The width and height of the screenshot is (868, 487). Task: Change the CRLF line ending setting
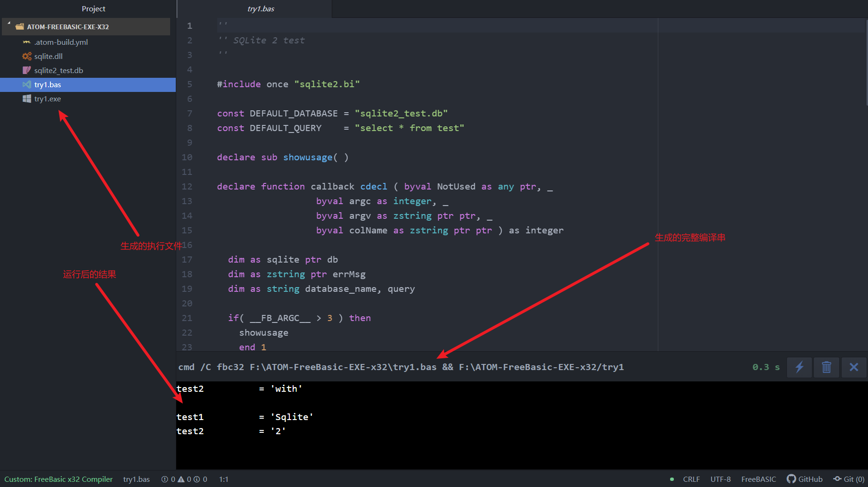tap(691, 479)
